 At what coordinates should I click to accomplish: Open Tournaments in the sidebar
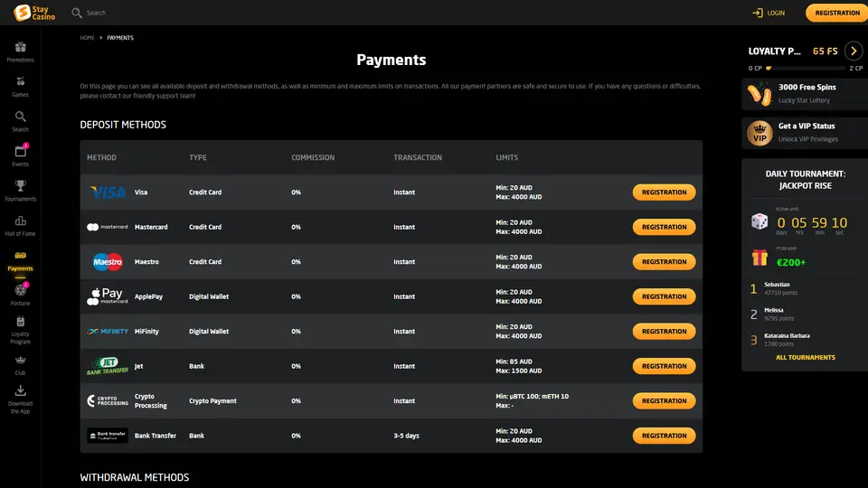click(x=21, y=191)
